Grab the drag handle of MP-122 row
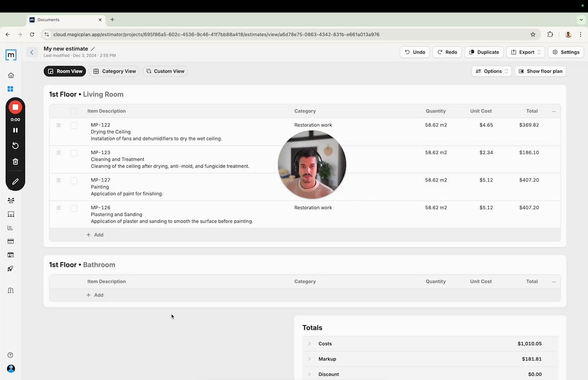This screenshot has width=588, height=380. click(x=58, y=125)
